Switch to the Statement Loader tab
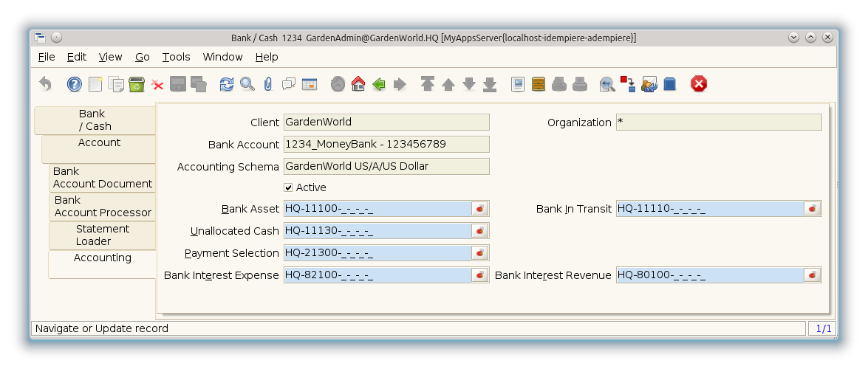 pos(102,235)
